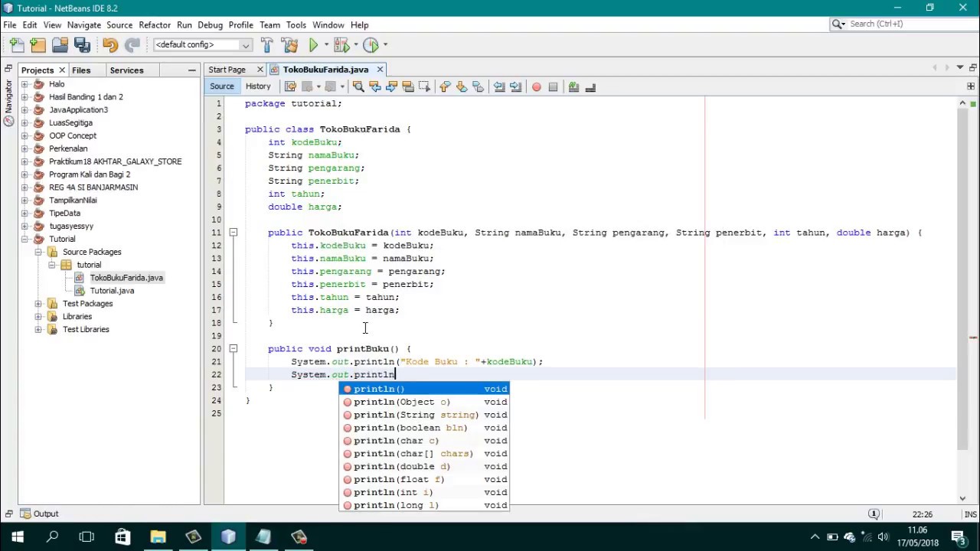Image resolution: width=980 pixels, height=551 pixels.
Task: Click the Undo toolbar icon
Action: 109,45
